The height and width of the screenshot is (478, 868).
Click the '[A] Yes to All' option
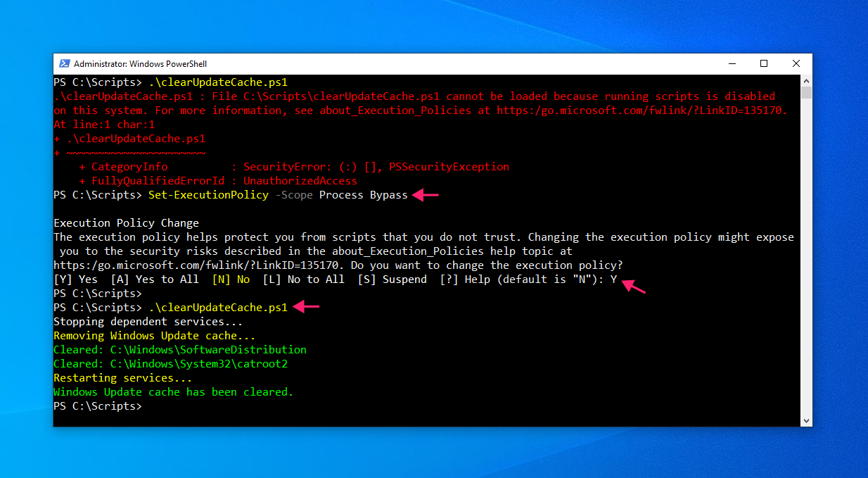coord(155,279)
